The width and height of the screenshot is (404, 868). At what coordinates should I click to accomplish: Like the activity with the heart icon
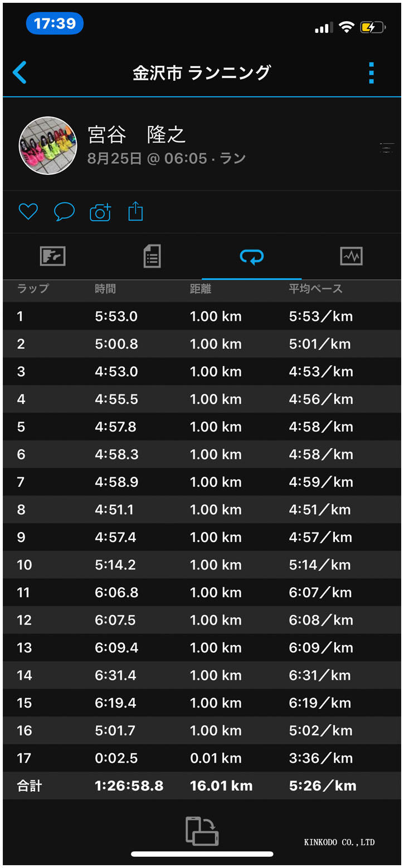(28, 212)
